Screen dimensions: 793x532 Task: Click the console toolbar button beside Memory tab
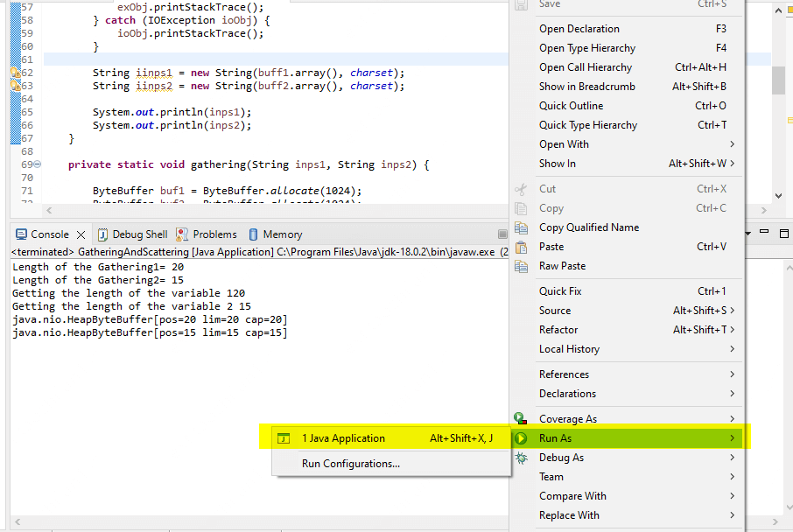click(x=502, y=234)
